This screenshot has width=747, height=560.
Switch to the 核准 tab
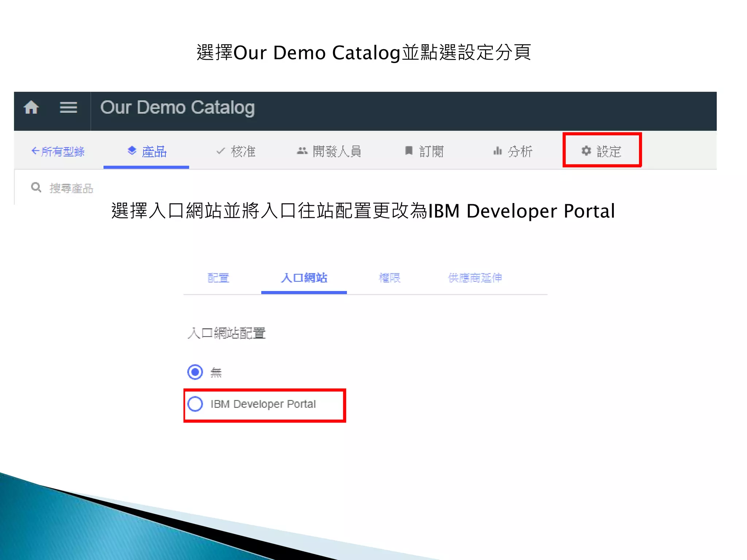tap(236, 151)
